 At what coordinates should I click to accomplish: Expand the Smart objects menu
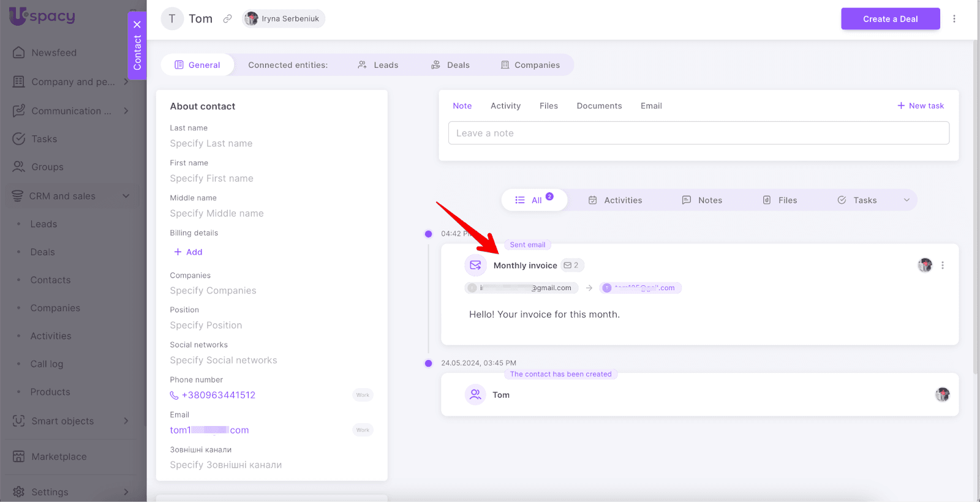point(126,421)
